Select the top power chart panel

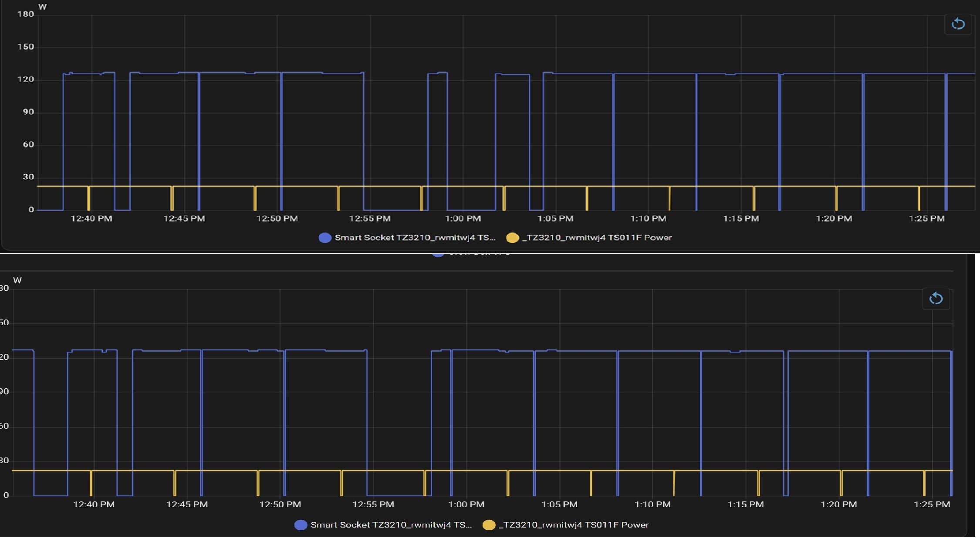(479, 122)
